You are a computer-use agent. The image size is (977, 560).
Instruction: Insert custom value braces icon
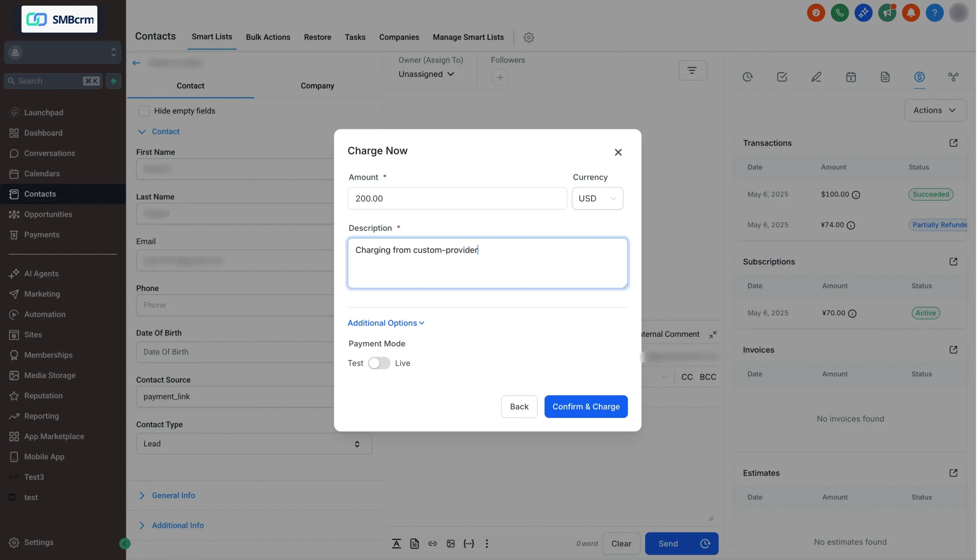point(469,544)
